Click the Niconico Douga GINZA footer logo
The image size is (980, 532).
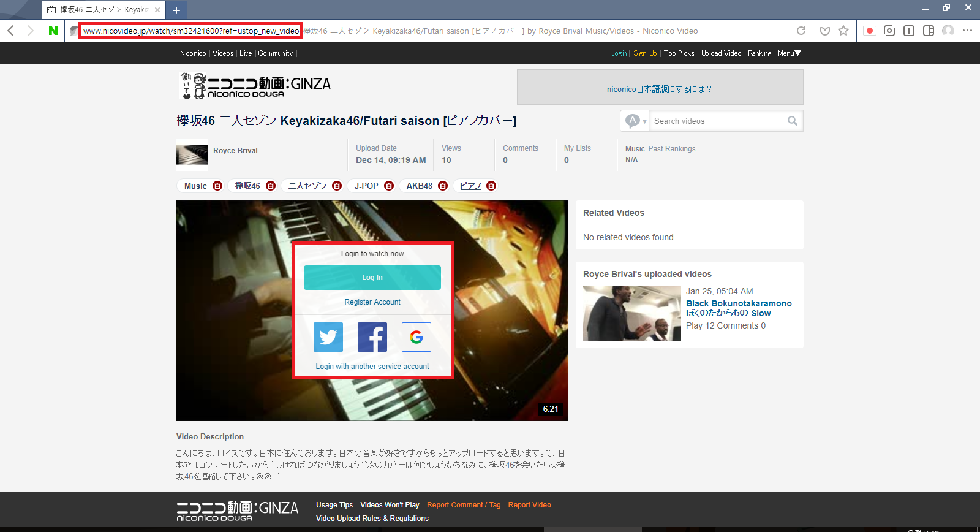tap(238, 511)
